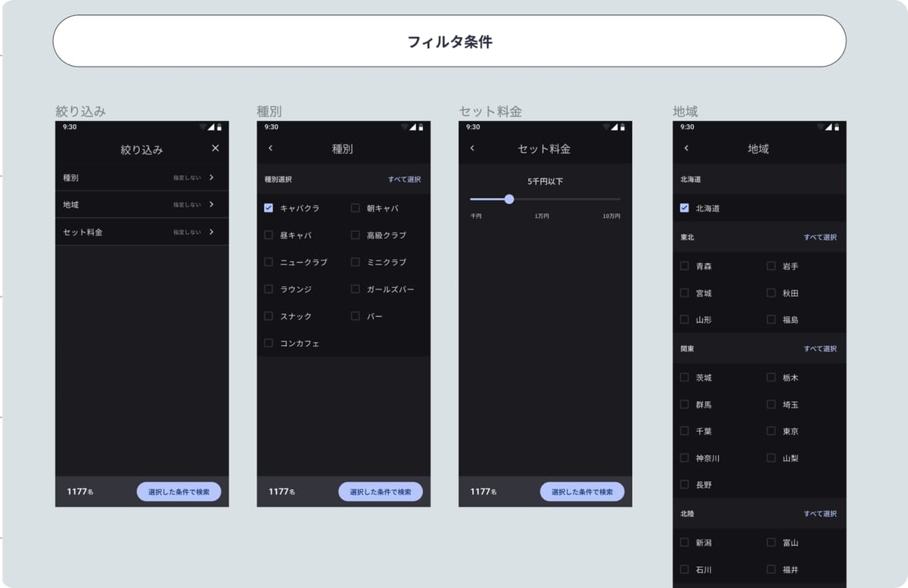Click the 種別選択 section label
908x588 pixels.
point(278,180)
